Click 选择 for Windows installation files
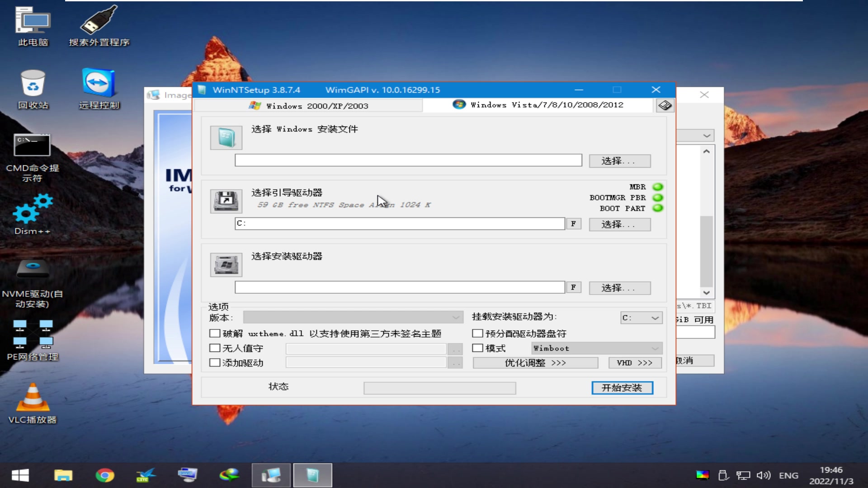Viewport: 868px width, 488px height. (x=619, y=161)
